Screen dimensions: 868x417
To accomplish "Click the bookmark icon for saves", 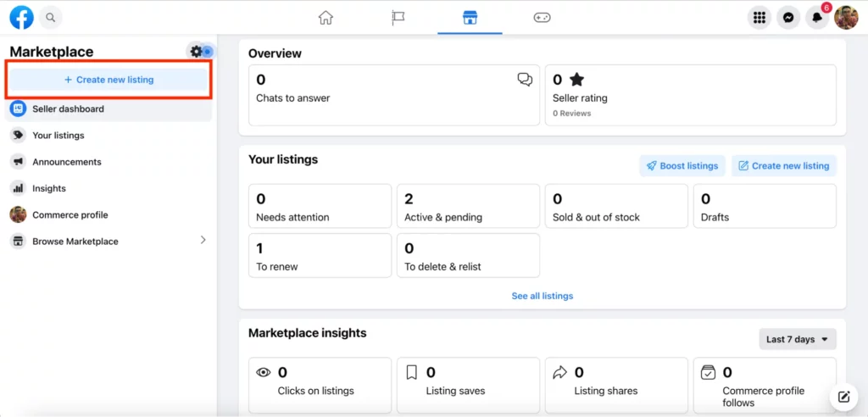I will coord(411,372).
